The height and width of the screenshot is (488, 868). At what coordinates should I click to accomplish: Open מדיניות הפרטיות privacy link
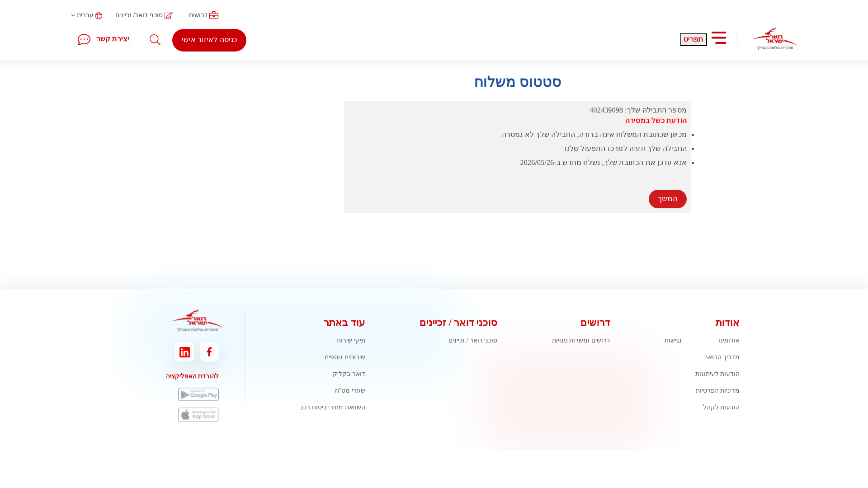717,391
